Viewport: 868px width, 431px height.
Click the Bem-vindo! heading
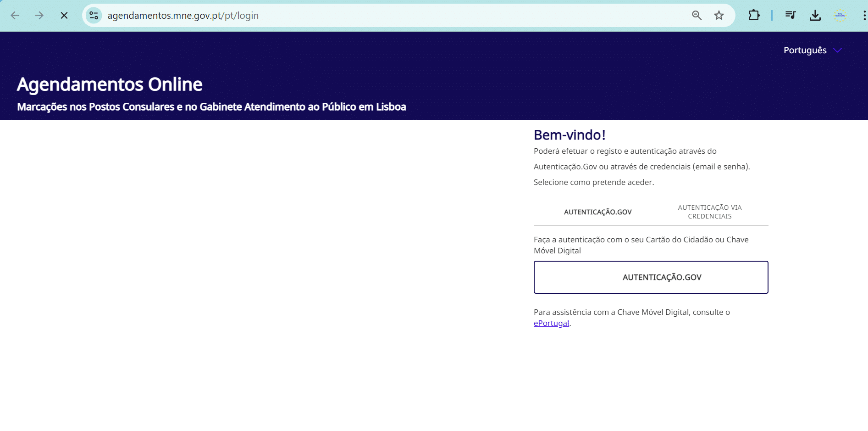(569, 135)
